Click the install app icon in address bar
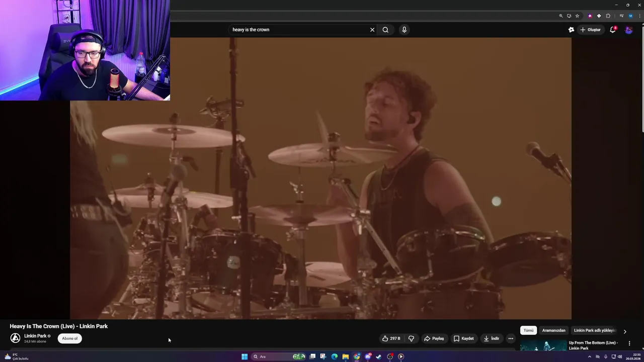 click(x=569, y=16)
